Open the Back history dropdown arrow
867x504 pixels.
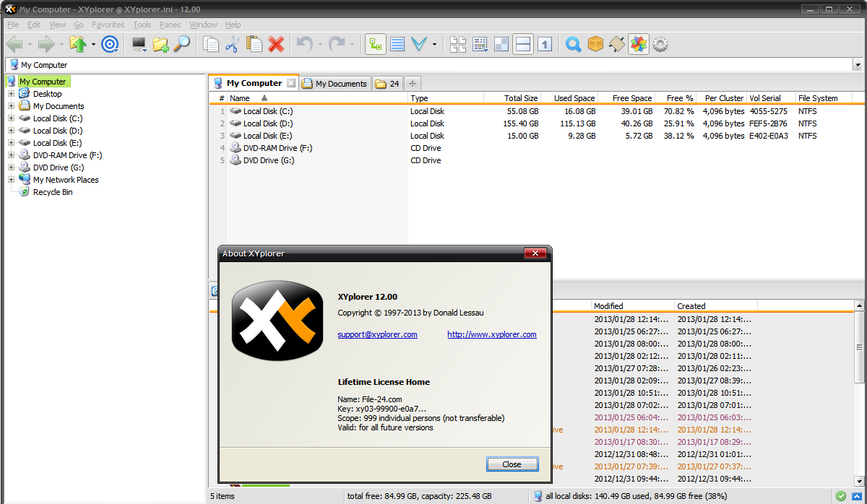tap(29, 45)
